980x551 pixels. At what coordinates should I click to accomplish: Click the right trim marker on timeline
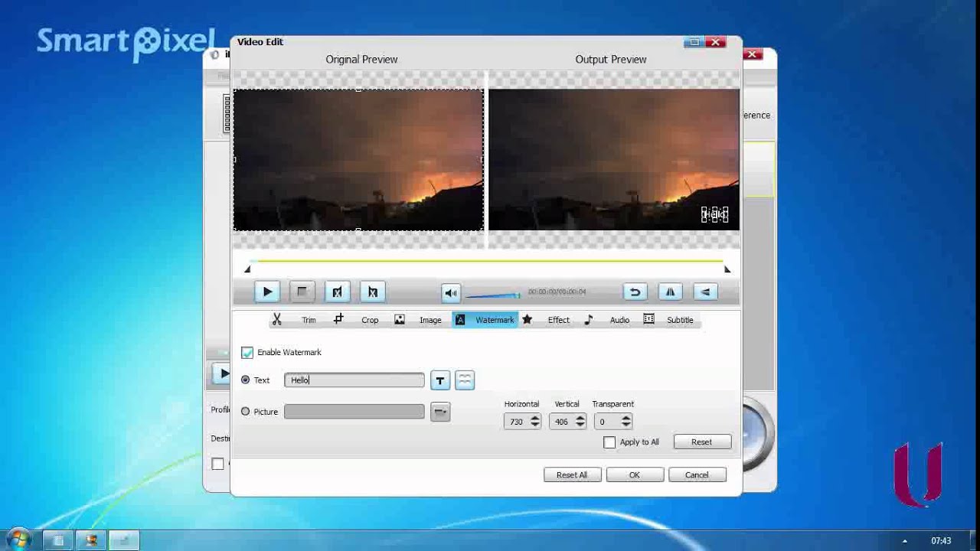click(x=727, y=269)
